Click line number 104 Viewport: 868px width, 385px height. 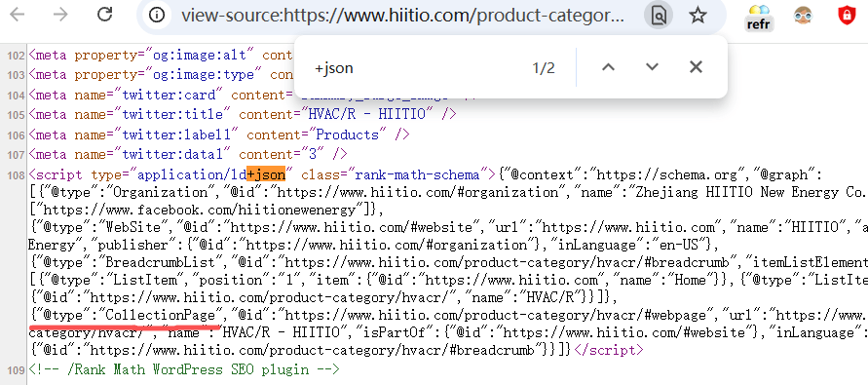click(x=16, y=96)
